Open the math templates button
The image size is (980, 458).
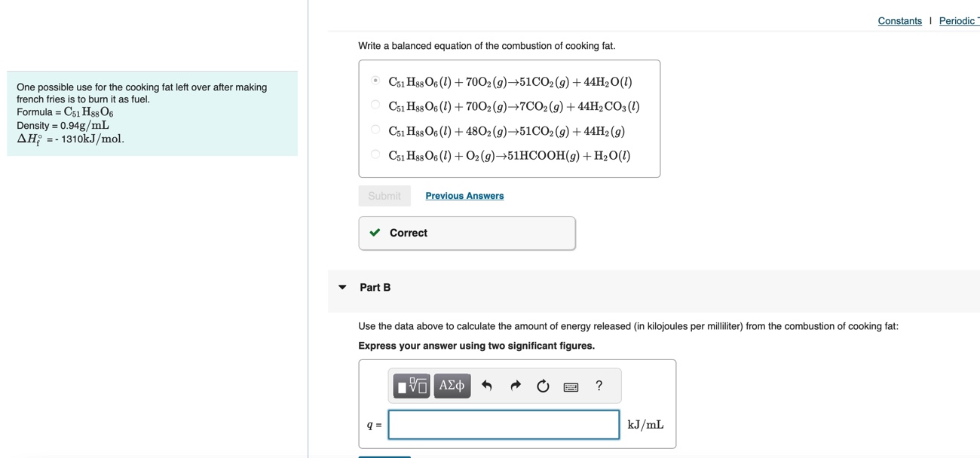[412, 386]
